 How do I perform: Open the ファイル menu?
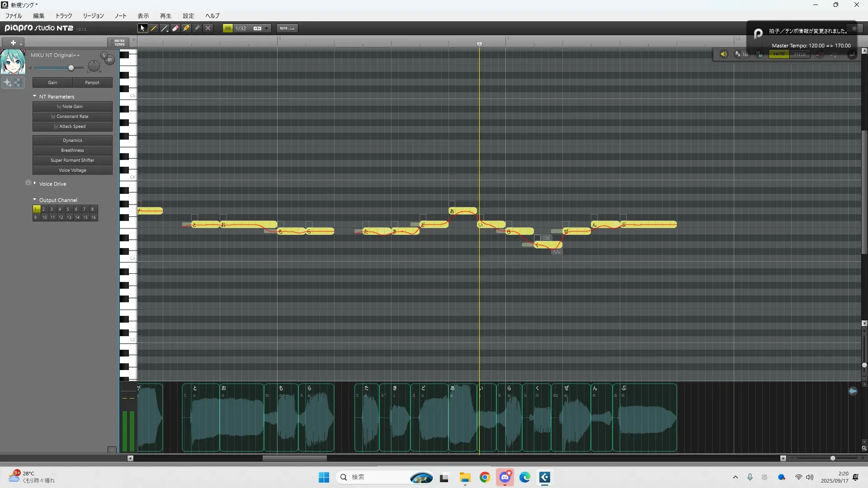click(x=14, y=16)
